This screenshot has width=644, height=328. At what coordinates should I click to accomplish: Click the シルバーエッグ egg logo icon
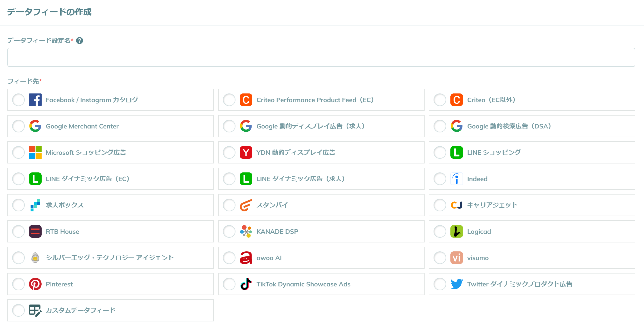35,258
